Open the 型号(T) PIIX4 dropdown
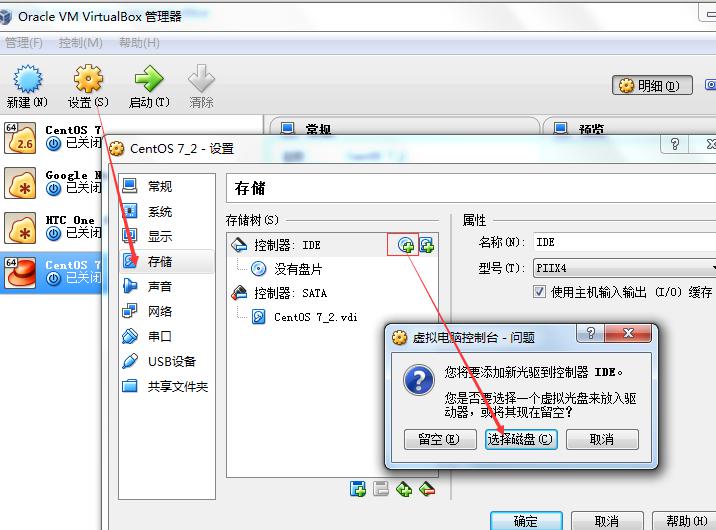 (x=625, y=268)
